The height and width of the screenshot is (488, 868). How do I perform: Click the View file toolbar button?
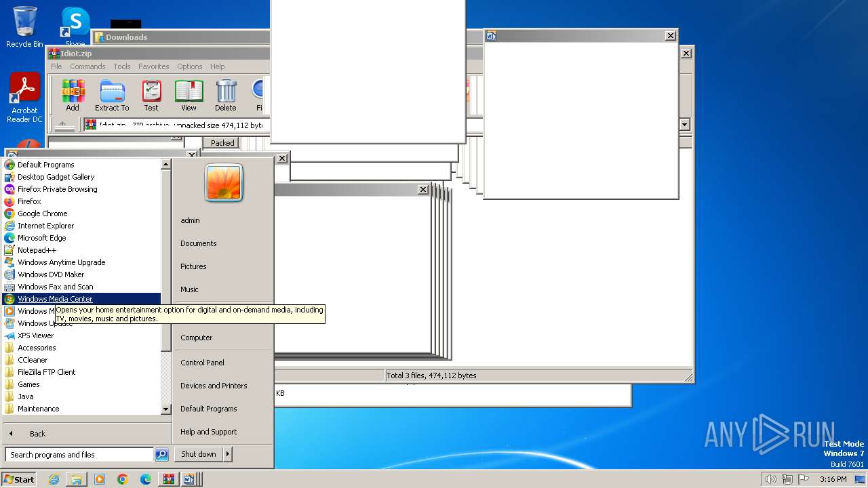(189, 96)
